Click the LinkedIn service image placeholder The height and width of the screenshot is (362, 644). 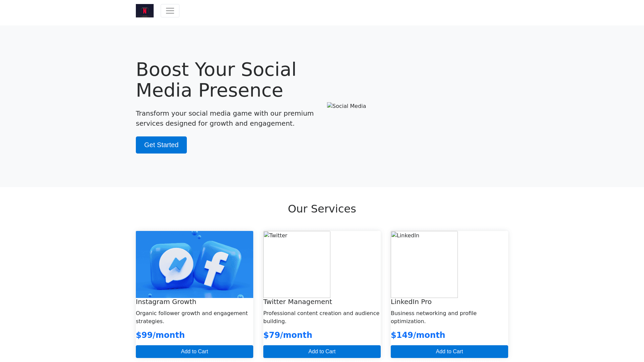coord(424,264)
